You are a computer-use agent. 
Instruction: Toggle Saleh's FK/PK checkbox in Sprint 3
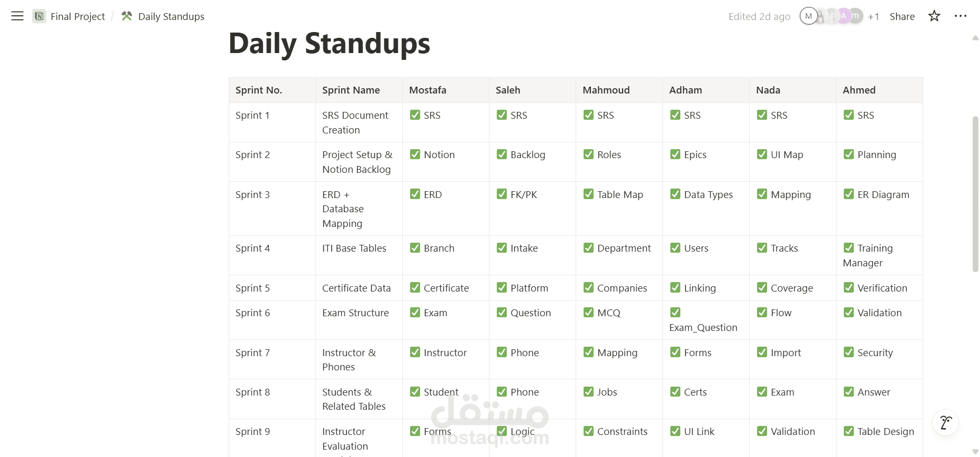(502, 194)
